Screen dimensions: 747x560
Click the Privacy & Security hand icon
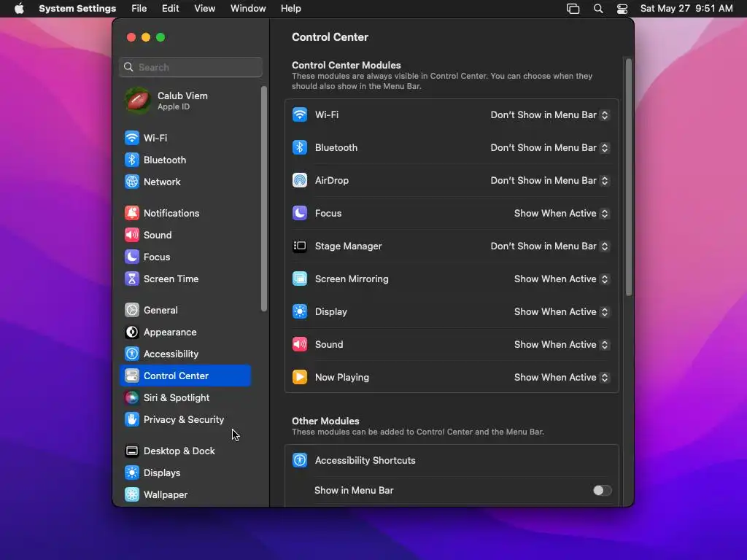[132, 419]
